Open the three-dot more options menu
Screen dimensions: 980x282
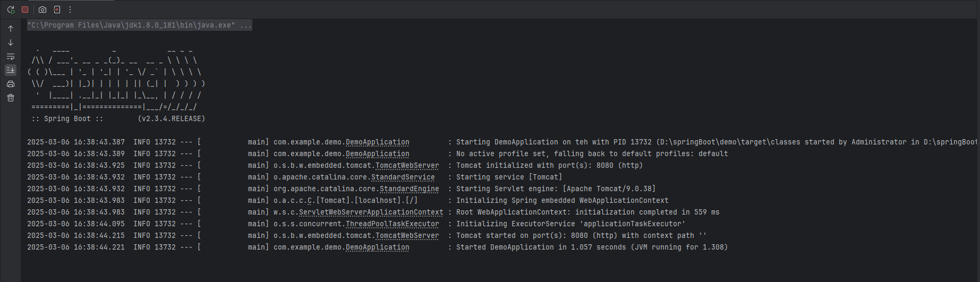[x=70, y=10]
